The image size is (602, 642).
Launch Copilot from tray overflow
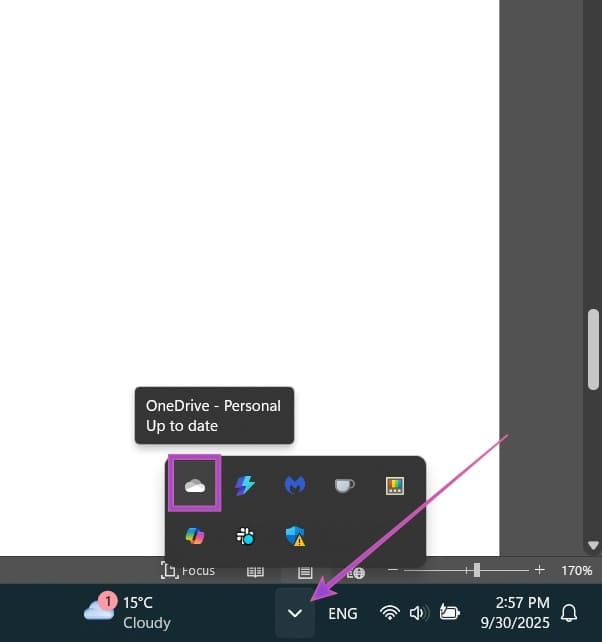click(194, 536)
